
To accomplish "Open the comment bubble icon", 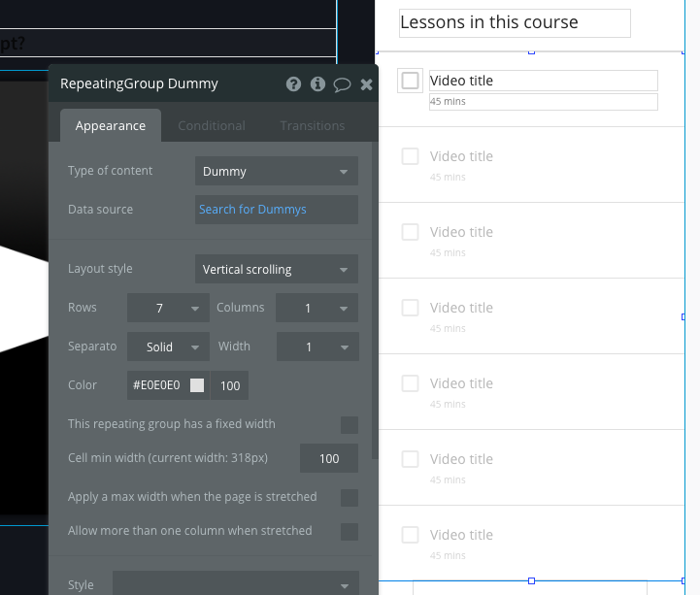I will coord(342,84).
